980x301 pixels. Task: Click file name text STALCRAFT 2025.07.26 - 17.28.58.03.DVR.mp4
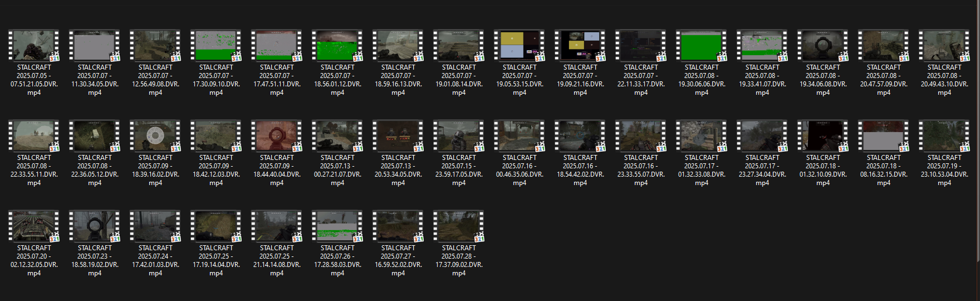pyautogui.click(x=337, y=260)
